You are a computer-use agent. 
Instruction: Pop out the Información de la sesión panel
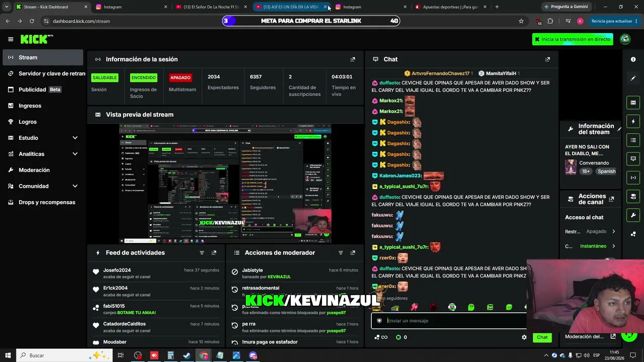[x=353, y=59]
